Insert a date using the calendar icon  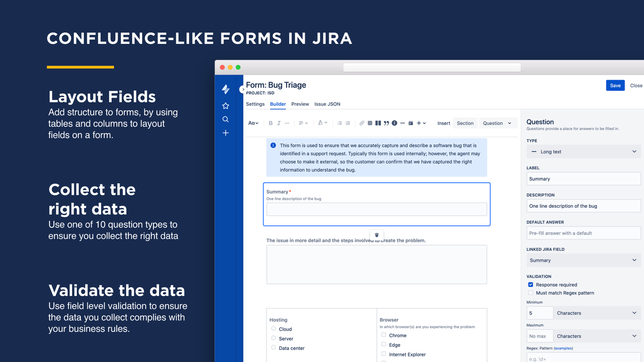[x=411, y=123]
